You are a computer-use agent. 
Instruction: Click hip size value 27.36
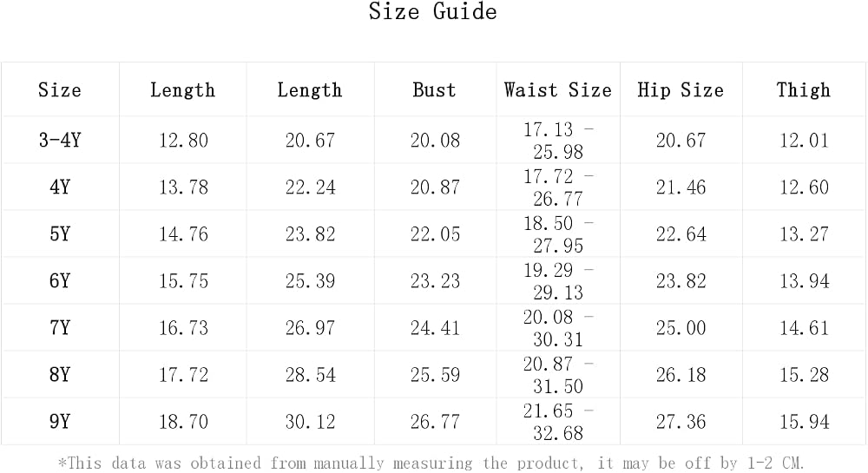tap(681, 422)
